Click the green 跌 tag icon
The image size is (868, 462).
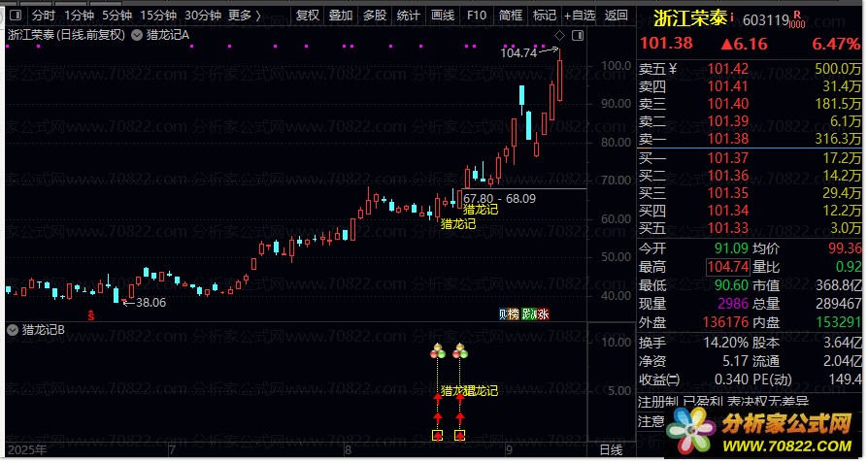click(528, 314)
